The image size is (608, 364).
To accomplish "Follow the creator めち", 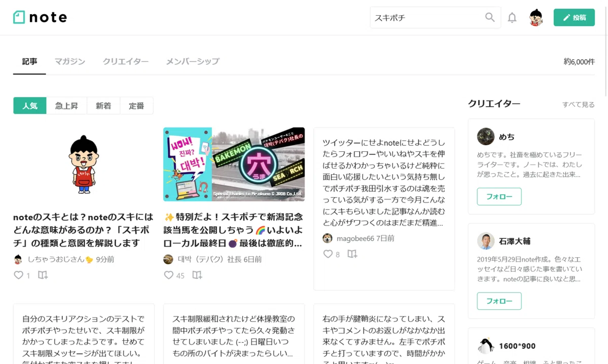I will tap(499, 196).
